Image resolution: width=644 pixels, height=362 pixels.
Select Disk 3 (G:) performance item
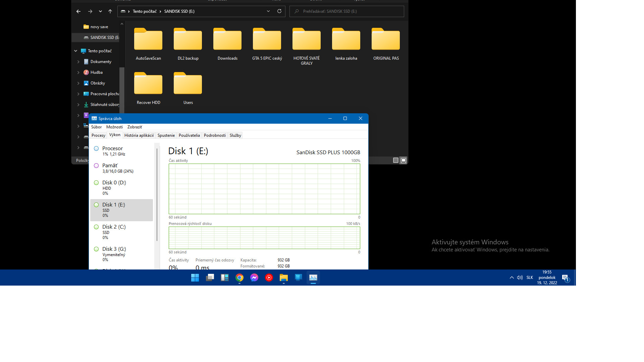pos(121,254)
